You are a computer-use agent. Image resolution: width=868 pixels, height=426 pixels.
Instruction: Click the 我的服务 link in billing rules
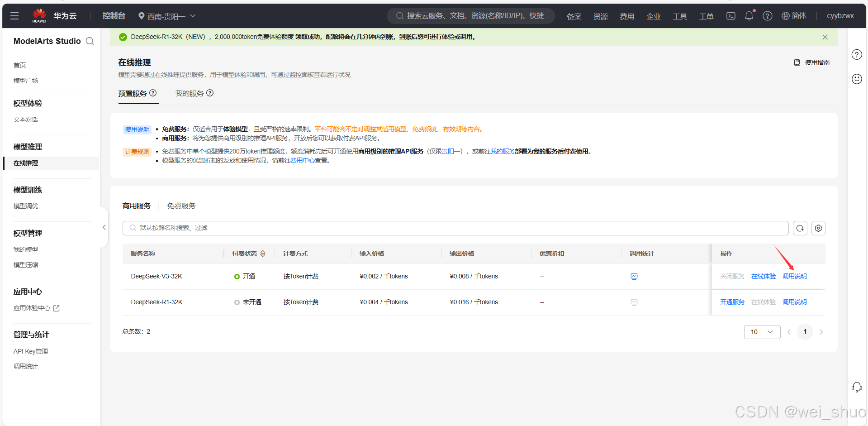[503, 151]
